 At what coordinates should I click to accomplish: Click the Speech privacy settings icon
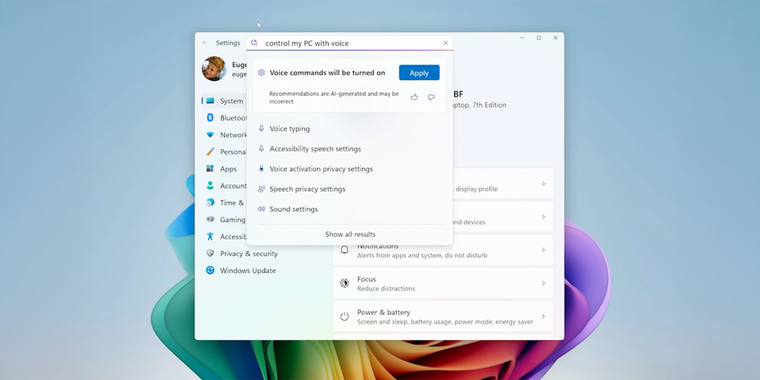(x=261, y=189)
